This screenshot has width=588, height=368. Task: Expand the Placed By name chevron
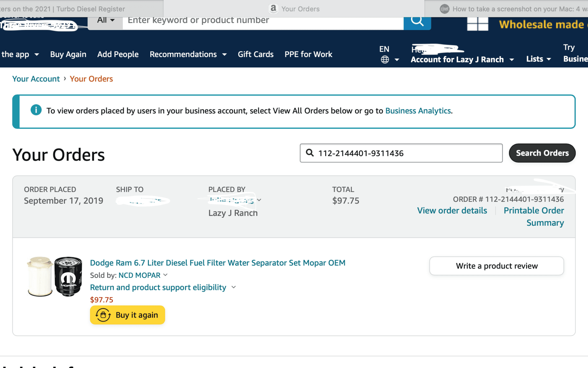(x=259, y=200)
